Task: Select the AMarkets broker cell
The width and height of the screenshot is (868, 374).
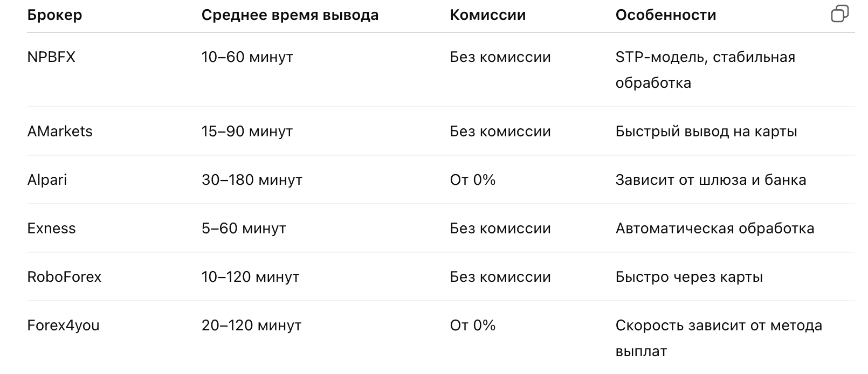Action: [60, 131]
